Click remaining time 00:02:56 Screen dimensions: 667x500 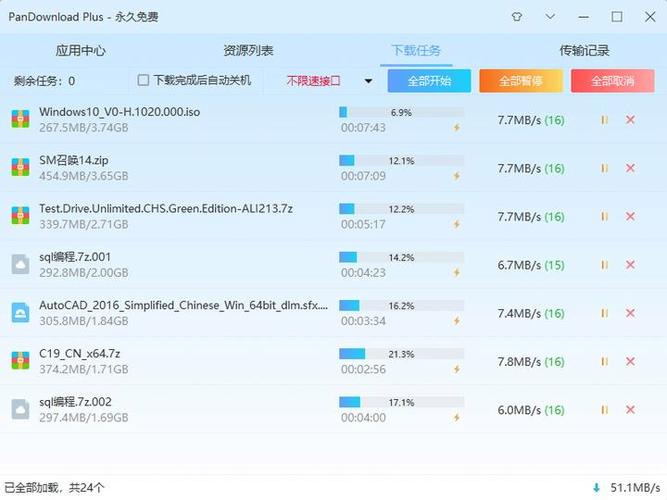pos(363,369)
